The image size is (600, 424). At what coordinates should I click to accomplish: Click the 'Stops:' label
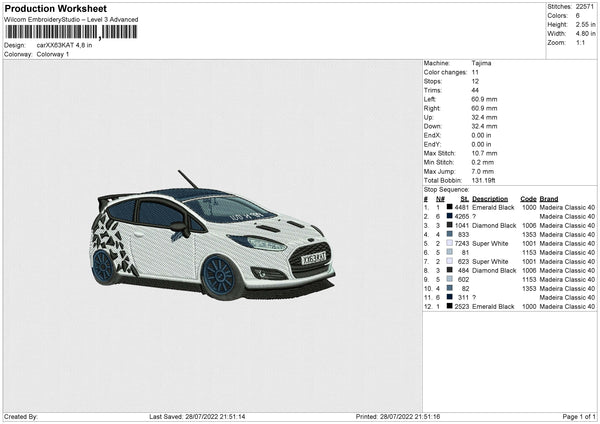[x=433, y=82]
